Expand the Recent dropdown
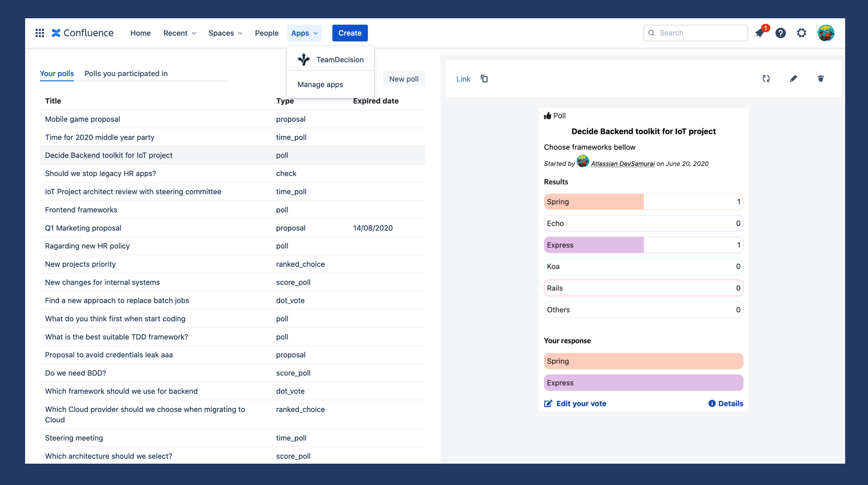 [x=180, y=33]
